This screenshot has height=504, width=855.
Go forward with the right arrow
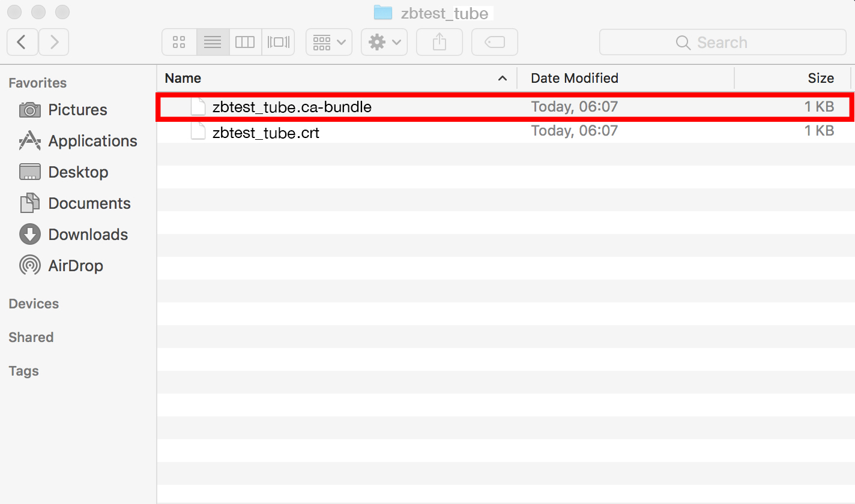click(x=54, y=42)
